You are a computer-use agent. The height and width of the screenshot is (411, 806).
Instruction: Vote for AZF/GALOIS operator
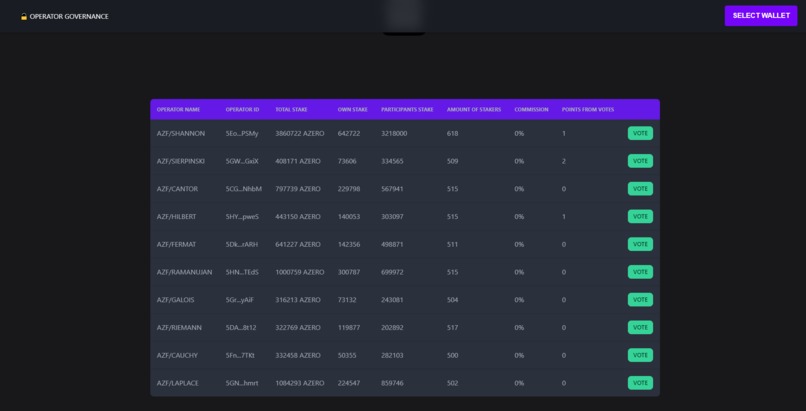pos(640,300)
